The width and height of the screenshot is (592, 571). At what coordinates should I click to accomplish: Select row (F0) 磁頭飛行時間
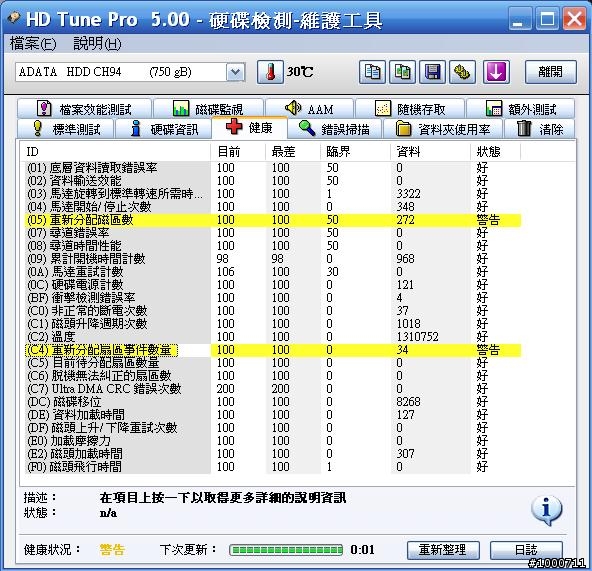(273, 467)
